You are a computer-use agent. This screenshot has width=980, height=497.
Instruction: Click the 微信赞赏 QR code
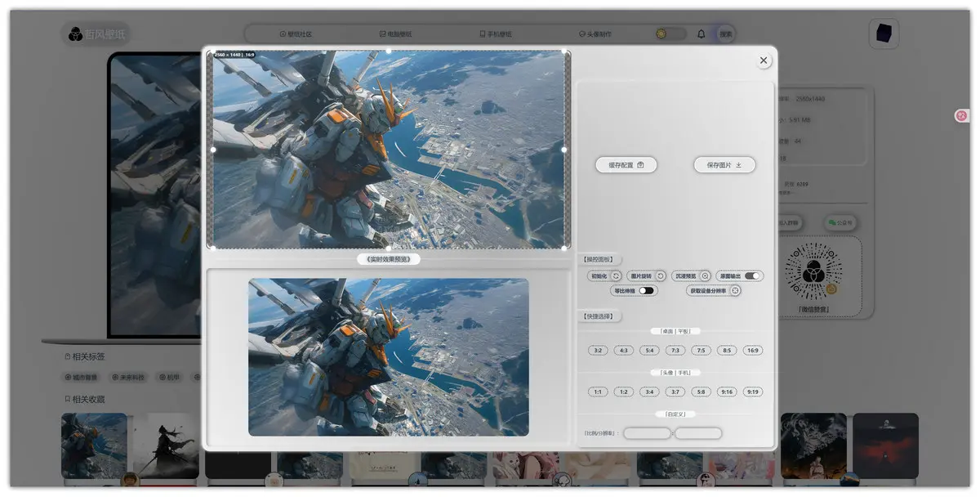coord(813,270)
